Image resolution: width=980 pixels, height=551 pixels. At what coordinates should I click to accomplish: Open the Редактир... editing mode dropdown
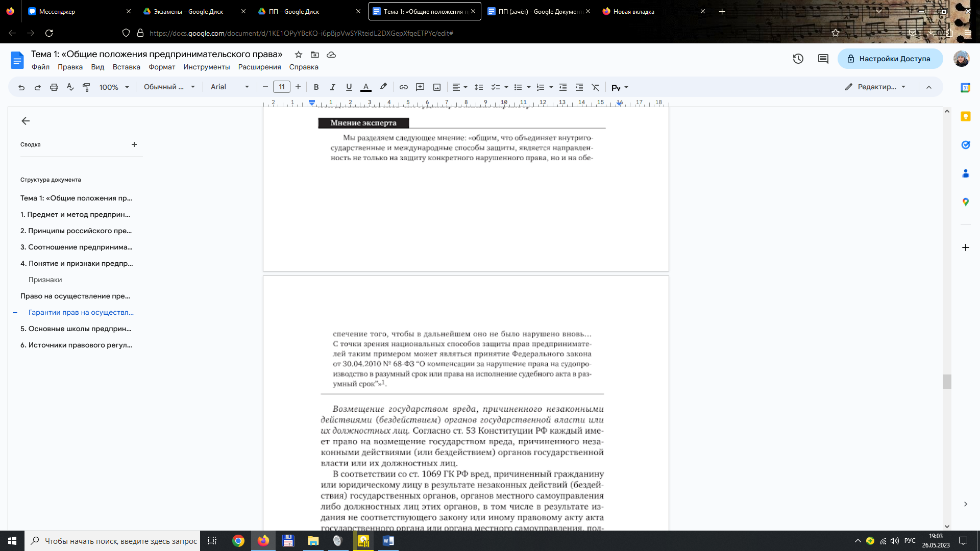point(875,87)
